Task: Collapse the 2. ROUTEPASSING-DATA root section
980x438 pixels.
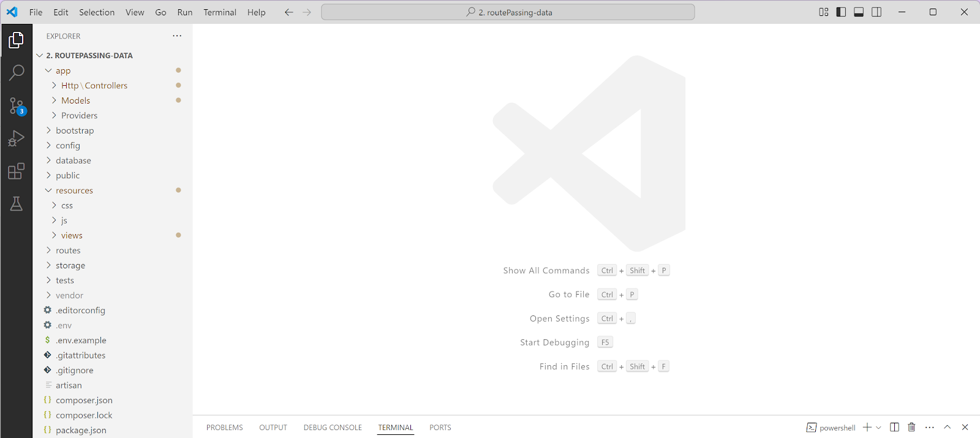Action: click(x=113, y=56)
